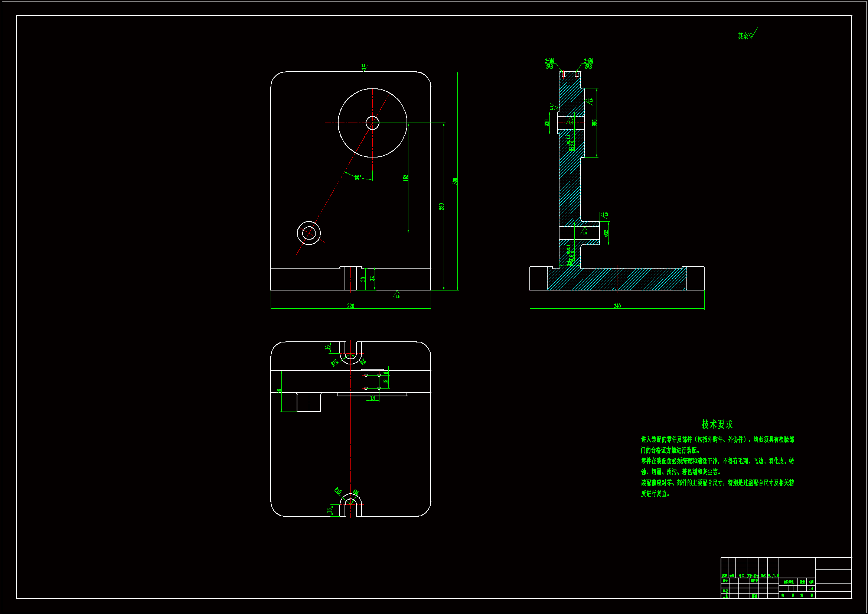Image resolution: width=868 pixels, height=614 pixels.
Task: Click the 技术要求 heading text
Action: click(x=717, y=424)
